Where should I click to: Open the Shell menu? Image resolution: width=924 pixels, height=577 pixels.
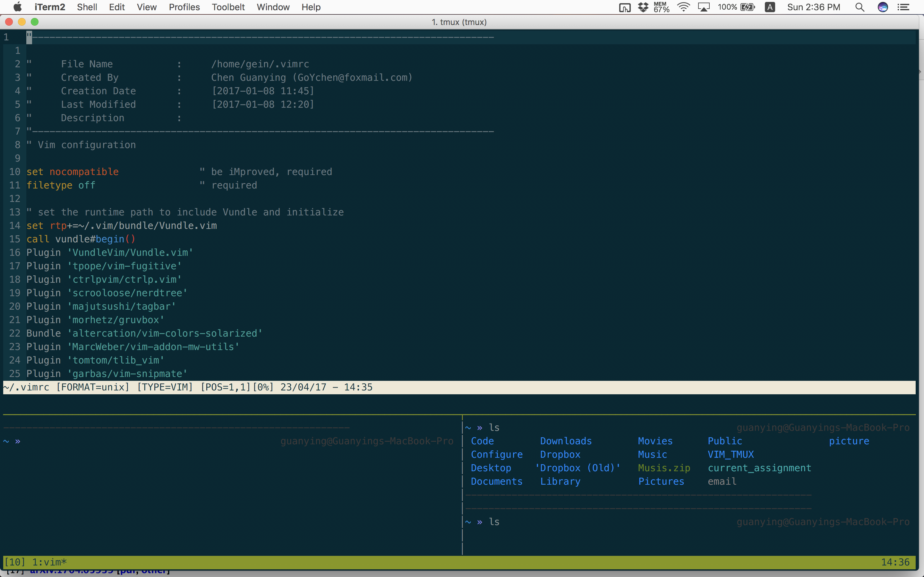tap(87, 7)
